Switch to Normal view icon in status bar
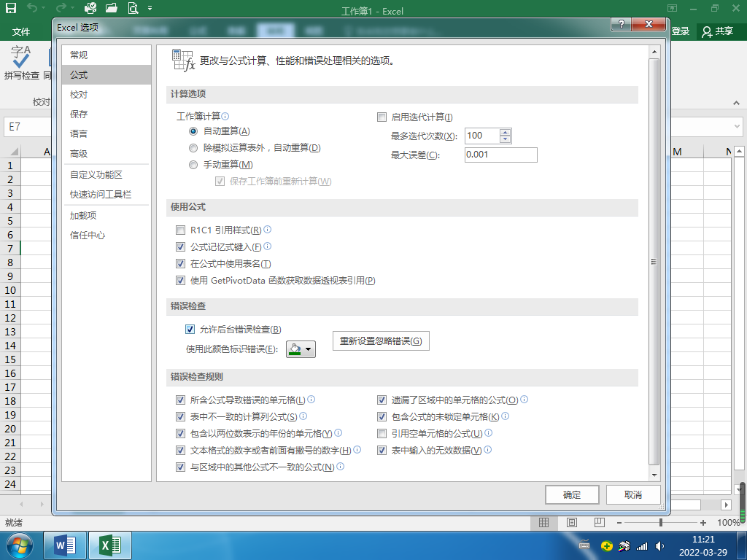Screen dimensions: 747x560 (543, 522)
